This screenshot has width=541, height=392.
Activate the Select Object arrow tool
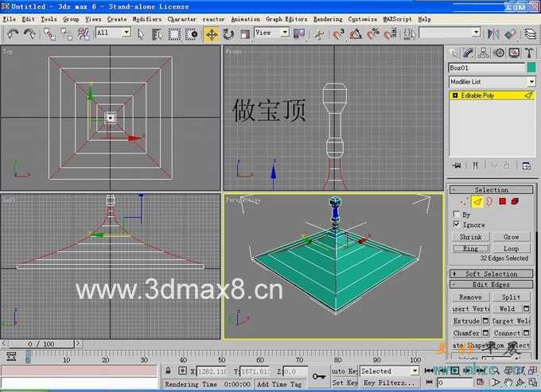(x=141, y=34)
